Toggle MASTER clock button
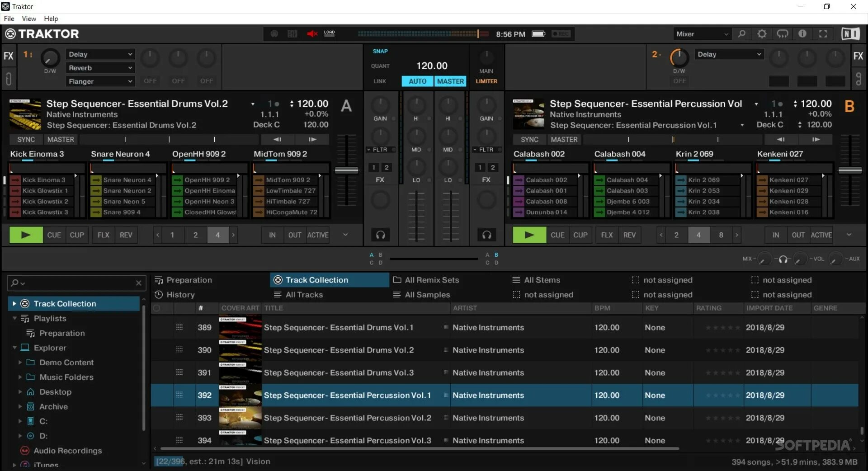 tap(450, 81)
